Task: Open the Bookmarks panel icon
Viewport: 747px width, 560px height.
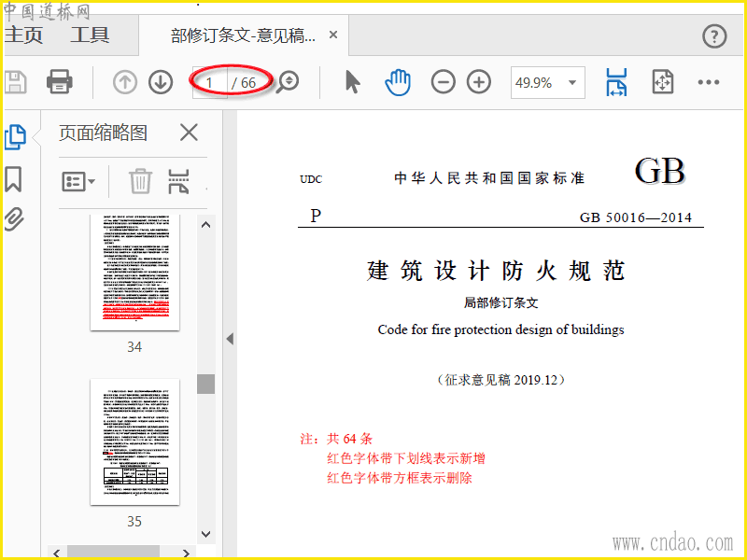Action: (x=13, y=178)
